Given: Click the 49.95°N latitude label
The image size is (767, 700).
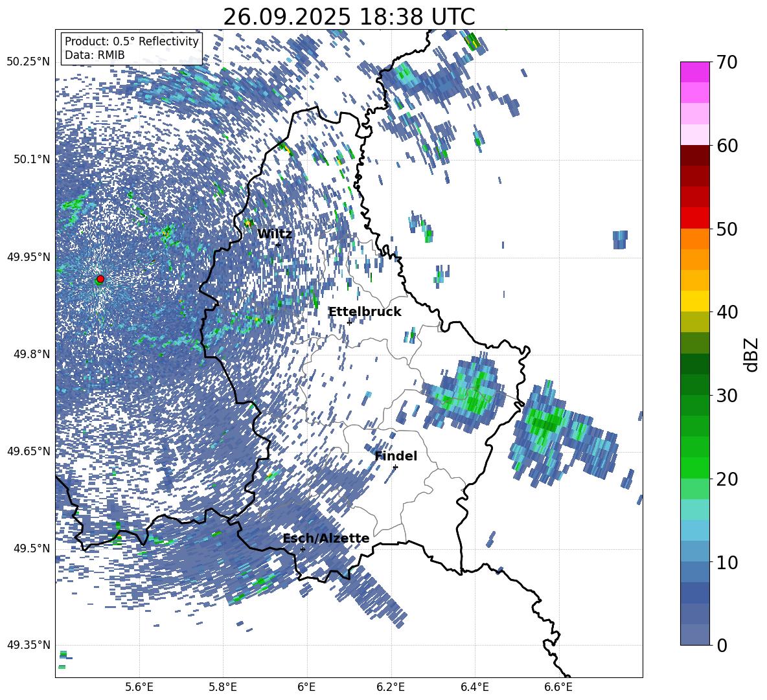Looking at the screenshot, I should 29,256.
